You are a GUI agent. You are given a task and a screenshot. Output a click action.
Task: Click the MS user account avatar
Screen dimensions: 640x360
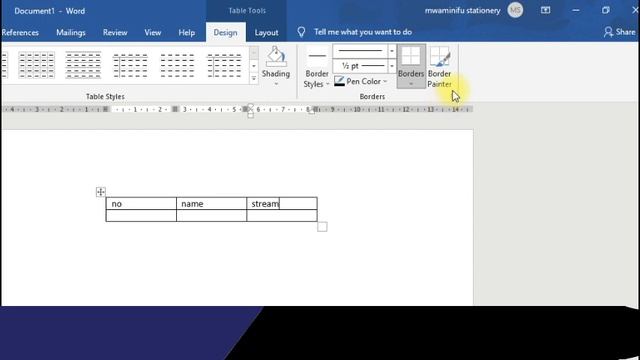(515, 11)
